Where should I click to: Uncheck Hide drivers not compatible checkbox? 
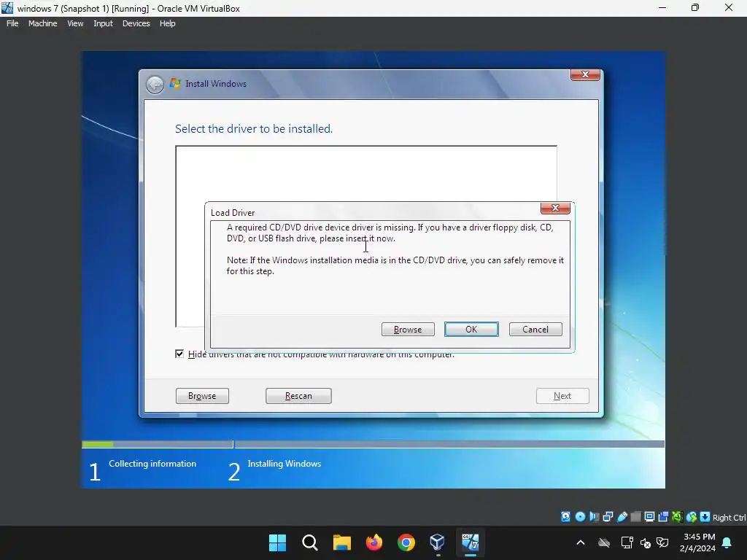tap(179, 354)
